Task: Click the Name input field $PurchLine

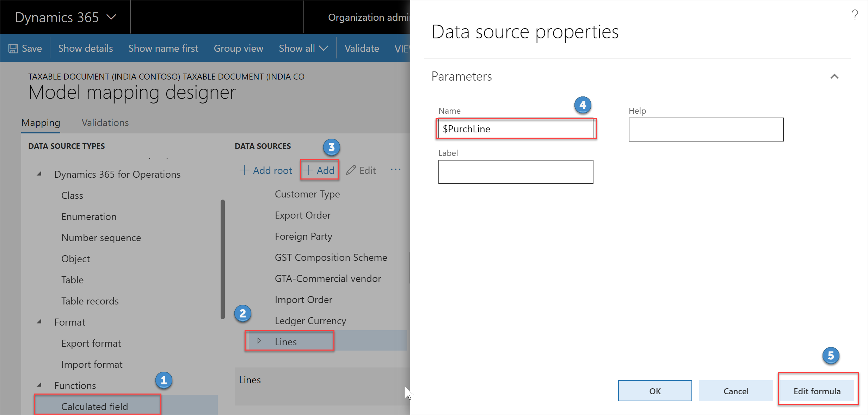Action: (514, 129)
